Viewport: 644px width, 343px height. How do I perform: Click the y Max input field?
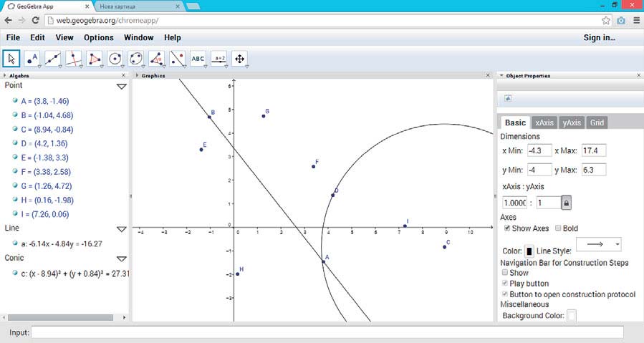tap(593, 170)
